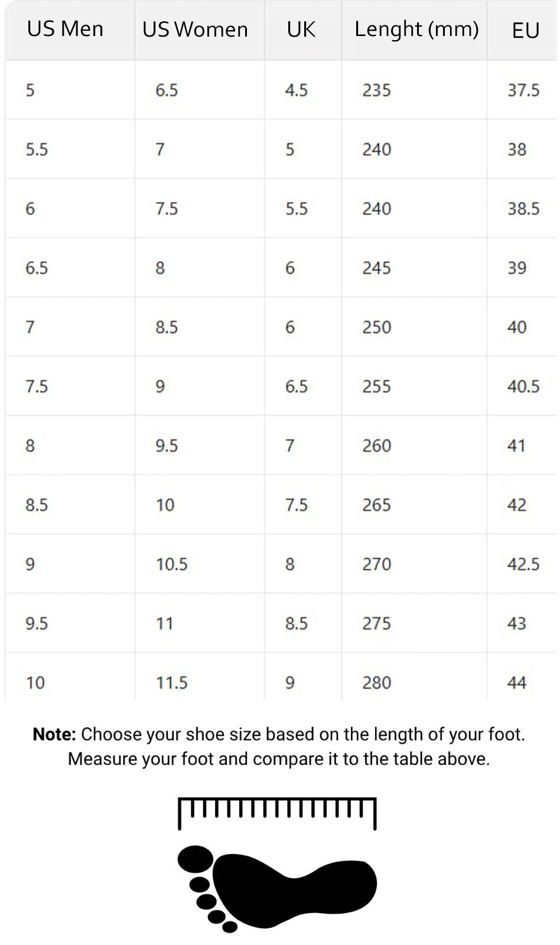Viewport: 560px width, 945px height.
Task: Select US Women size 10.5
Action: [171, 564]
